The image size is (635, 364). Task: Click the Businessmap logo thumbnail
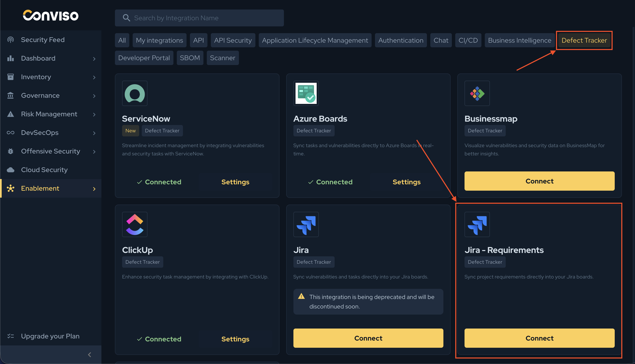pyautogui.click(x=477, y=93)
